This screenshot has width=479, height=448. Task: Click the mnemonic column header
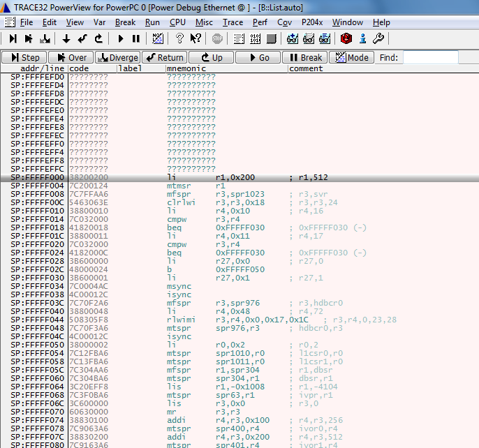coord(186,68)
